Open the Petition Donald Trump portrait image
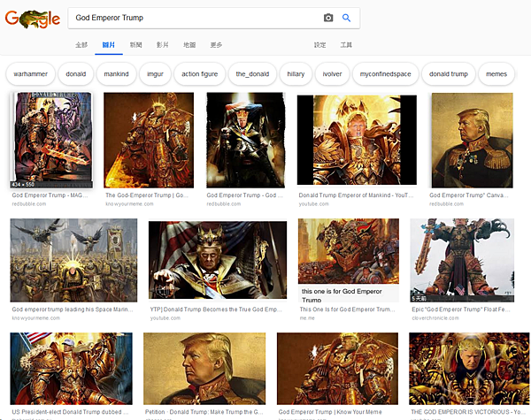 204,369
